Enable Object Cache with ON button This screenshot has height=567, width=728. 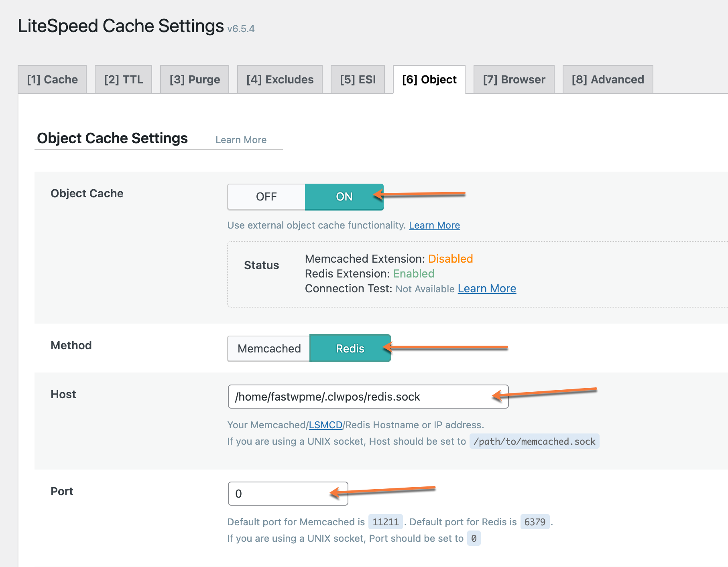click(344, 197)
